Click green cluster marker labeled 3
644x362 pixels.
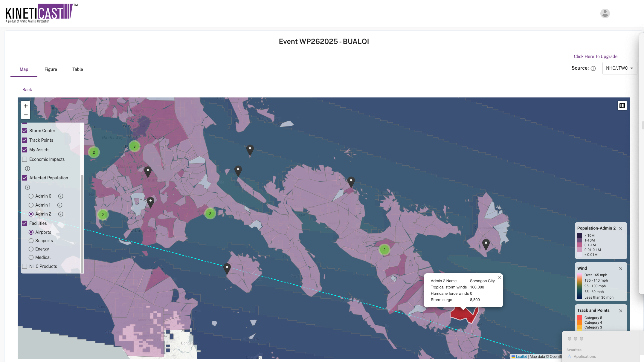(135, 146)
